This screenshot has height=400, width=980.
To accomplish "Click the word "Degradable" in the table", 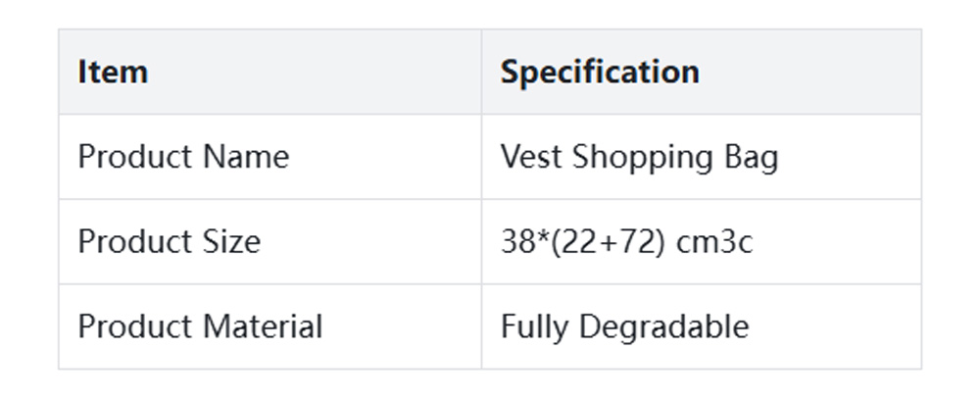I will coord(663,326).
